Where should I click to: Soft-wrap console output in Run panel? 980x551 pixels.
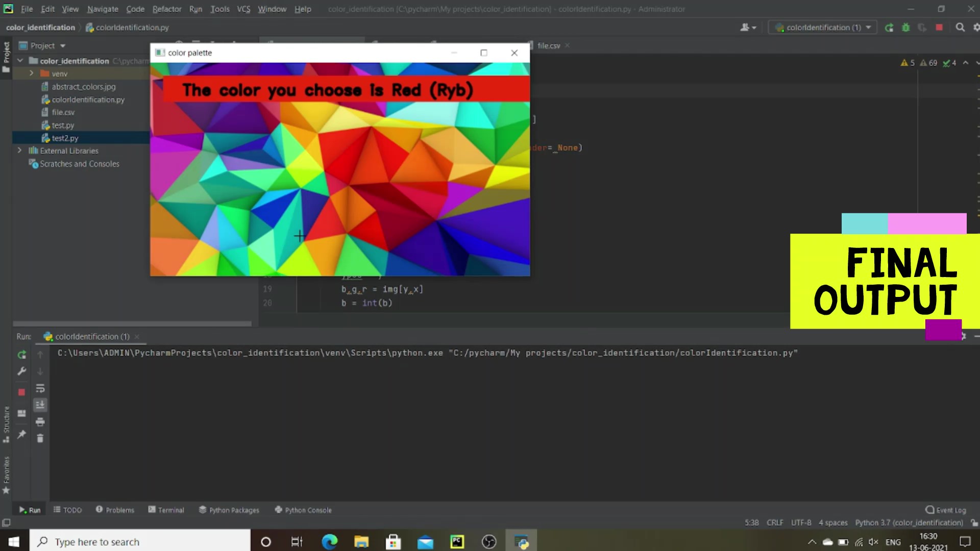pyautogui.click(x=40, y=388)
